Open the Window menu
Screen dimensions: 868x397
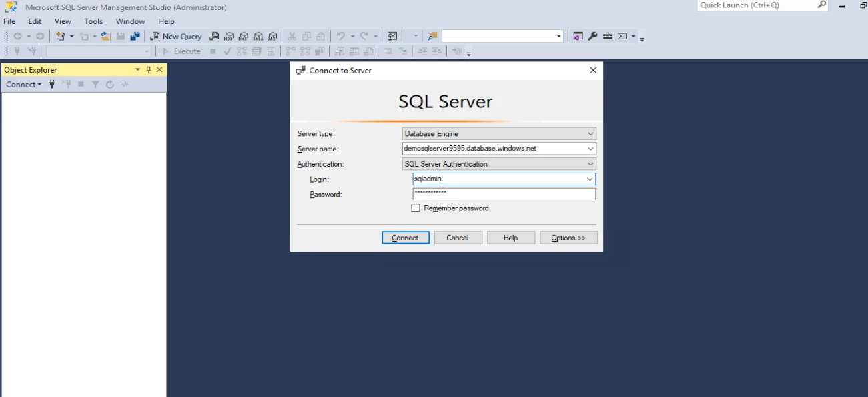130,21
